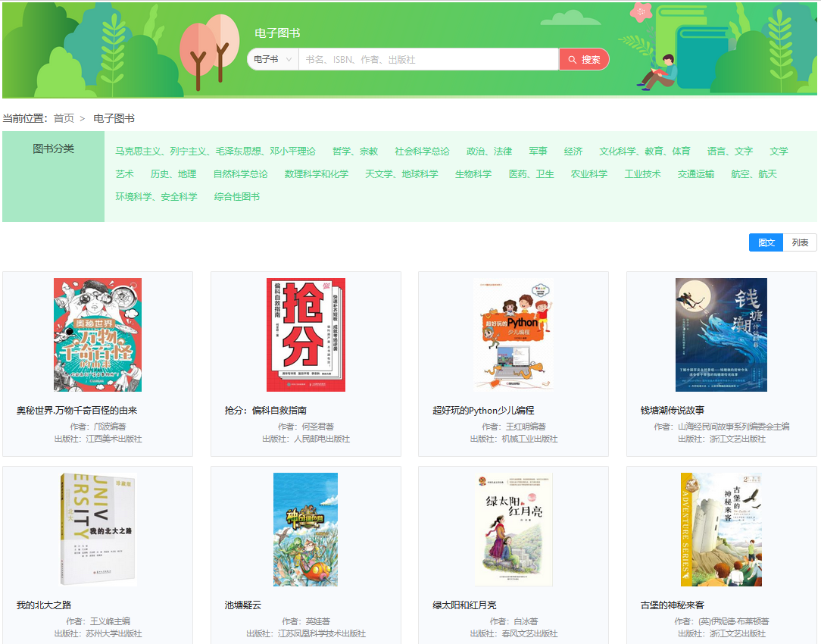Select the 工业技术 category
821x644 pixels.
642,174
